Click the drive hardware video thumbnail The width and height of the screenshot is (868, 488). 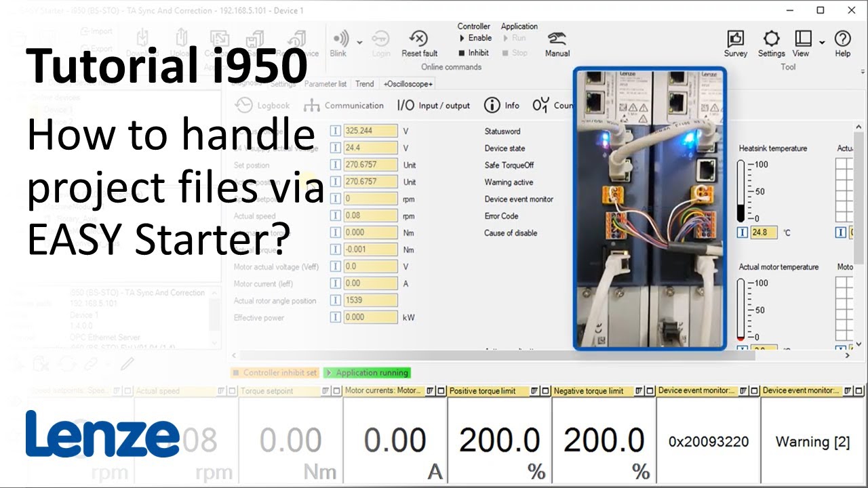650,208
